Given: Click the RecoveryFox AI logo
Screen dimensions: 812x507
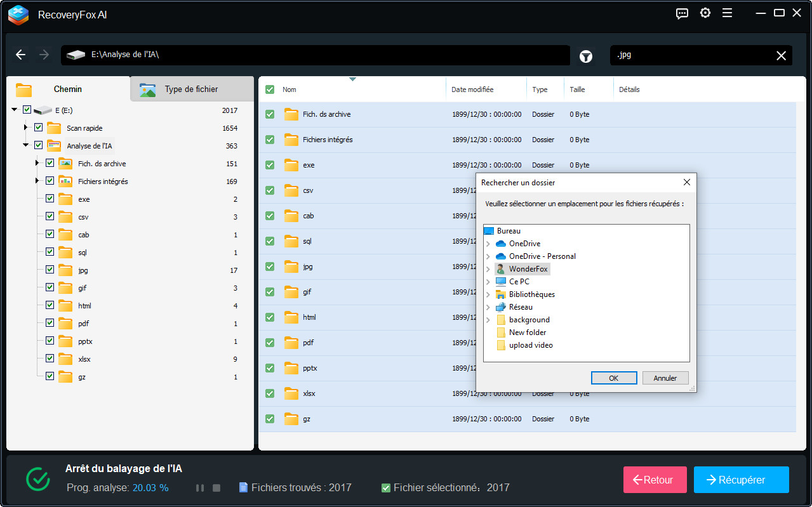Looking at the screenshot, I should 18,15.
